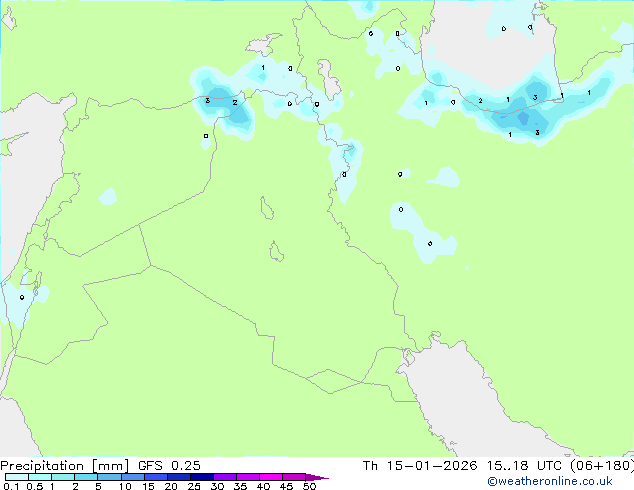The width and height of the screenshot is (634, 490).
Task: Click the arrow tip beyond 50 on legend
Action: click(x=317, y=477)
